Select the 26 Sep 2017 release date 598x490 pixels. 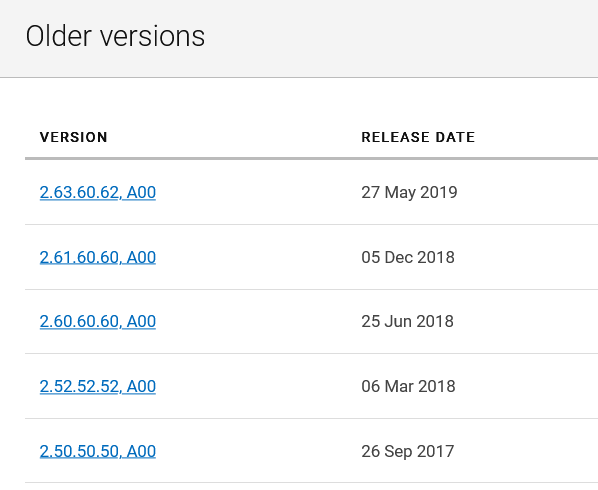(407, 451)
